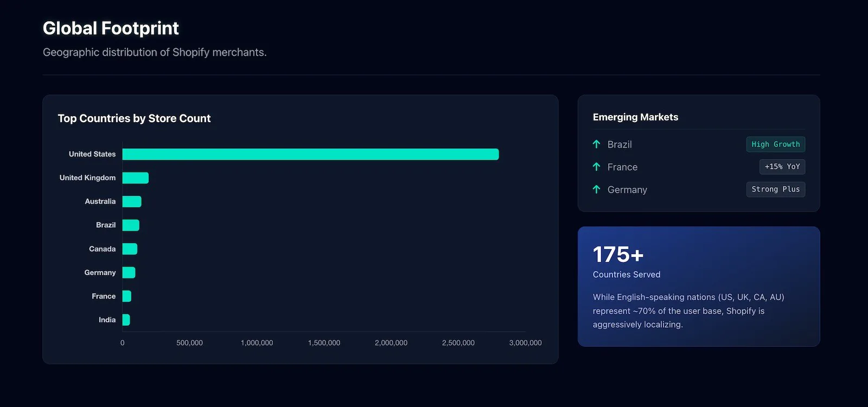Select the Strong Plus badge
Viewport: 868px width, 407px height.
(x=776, y=189)
